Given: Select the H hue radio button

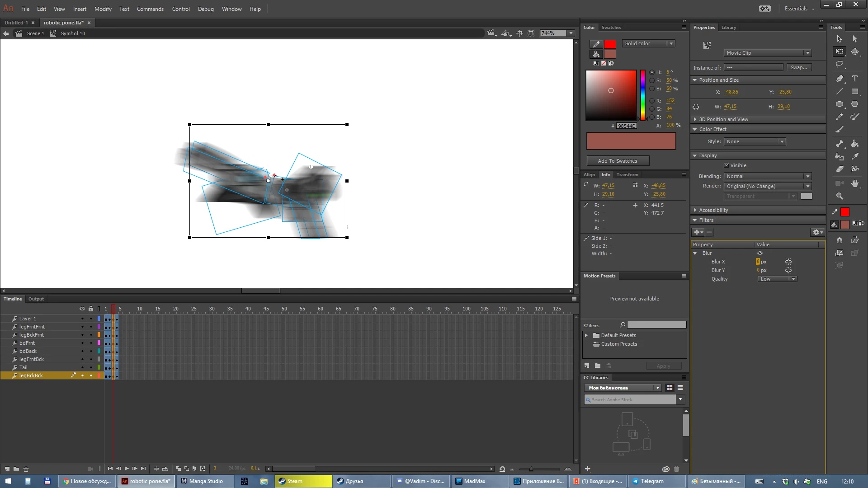Looking at the screenshot, I should [651, 72].
